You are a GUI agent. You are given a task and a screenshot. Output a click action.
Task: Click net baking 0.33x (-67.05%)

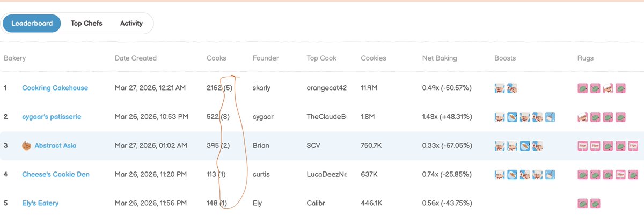coord(447,145)
